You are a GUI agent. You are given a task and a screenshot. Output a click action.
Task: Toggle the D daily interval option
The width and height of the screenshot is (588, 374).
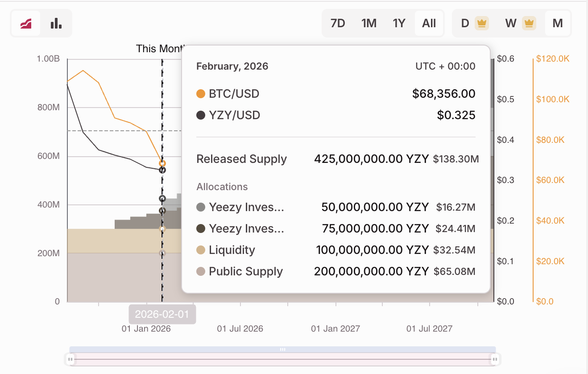pyautogui.click(x=464, y=23)
